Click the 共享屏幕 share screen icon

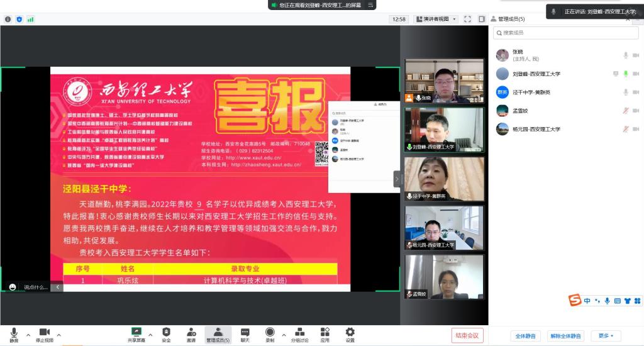point(136,333)
